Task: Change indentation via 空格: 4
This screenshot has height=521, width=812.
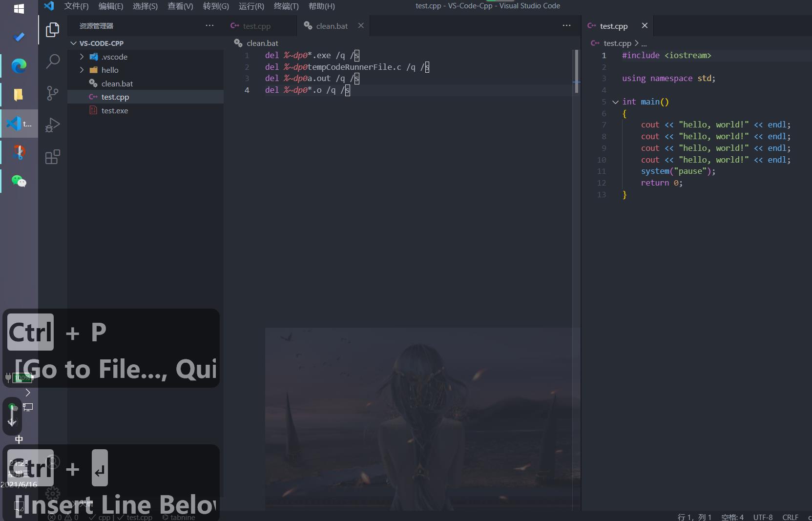Action: coord(732,517)
